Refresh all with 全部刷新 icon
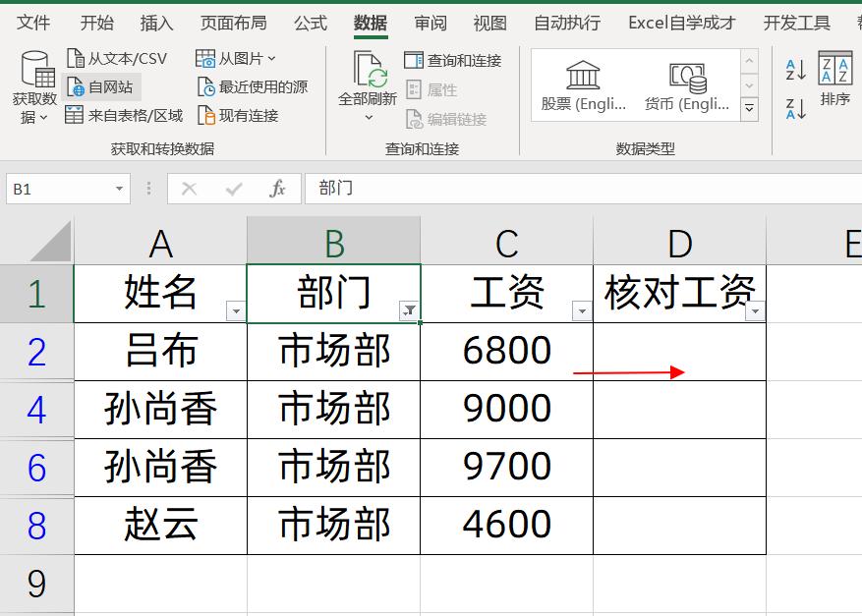The image size is (862, 616). [371, 86]
